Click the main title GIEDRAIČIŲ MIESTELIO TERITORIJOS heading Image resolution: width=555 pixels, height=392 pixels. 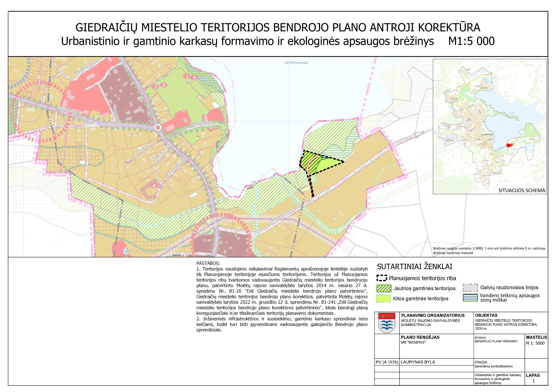click(x=278, y=27)
